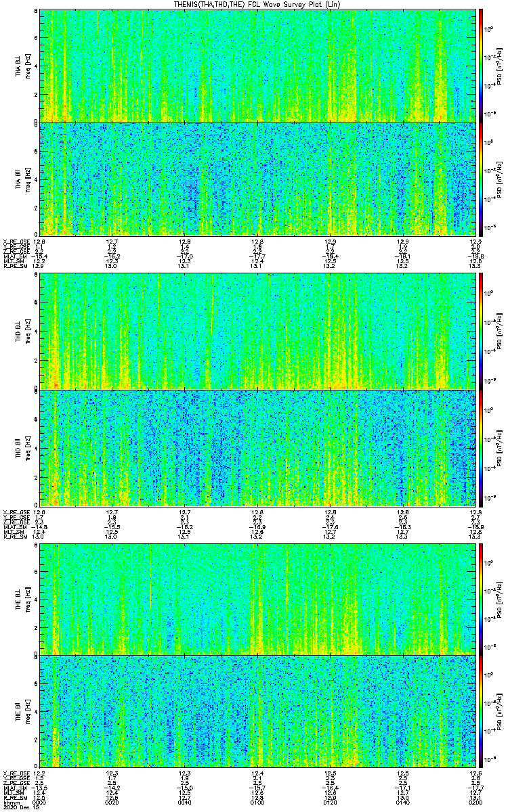508x812 pixels.
Task: Select the THD B-parallel spectrogram panel
Action: [257, 448]
